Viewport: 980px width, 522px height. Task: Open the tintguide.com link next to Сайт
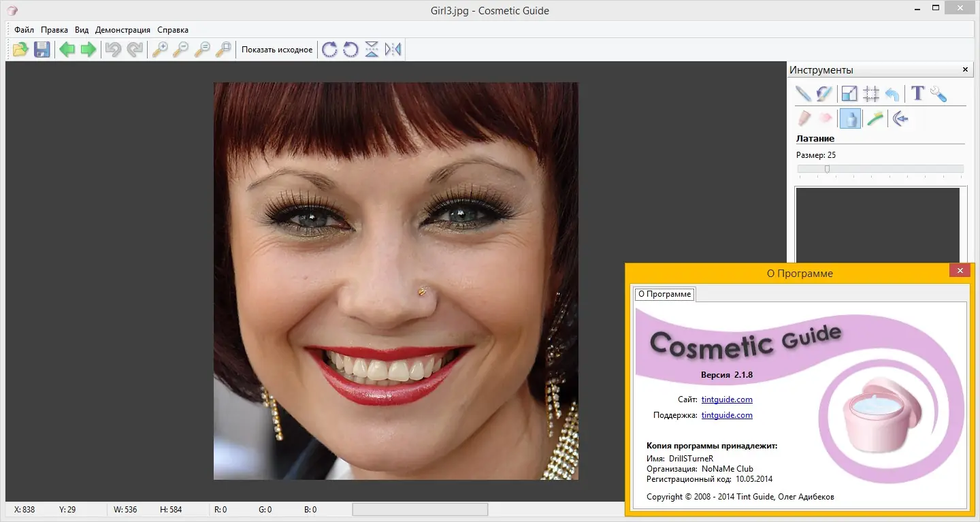click(x=727, y=399)
